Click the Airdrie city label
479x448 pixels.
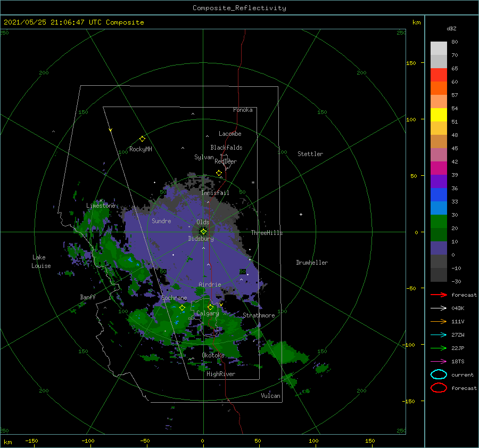(x=210, y=284)
